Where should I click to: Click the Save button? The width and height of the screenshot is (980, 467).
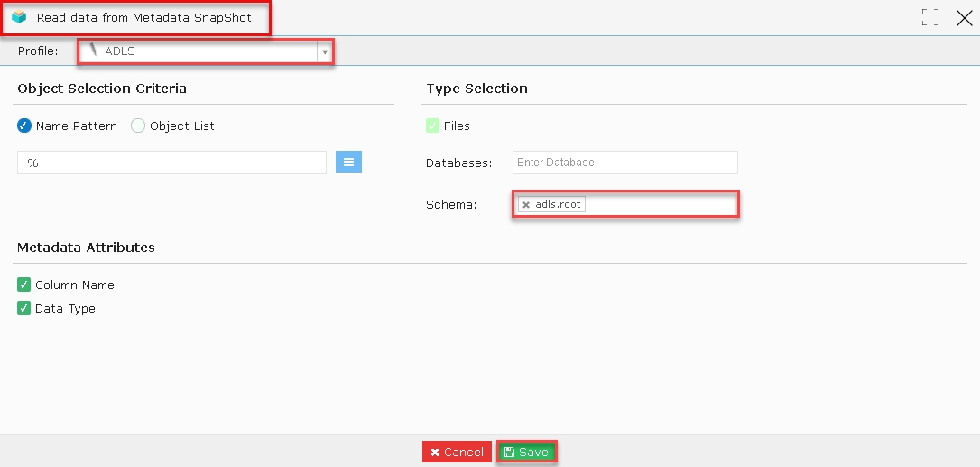526,452
